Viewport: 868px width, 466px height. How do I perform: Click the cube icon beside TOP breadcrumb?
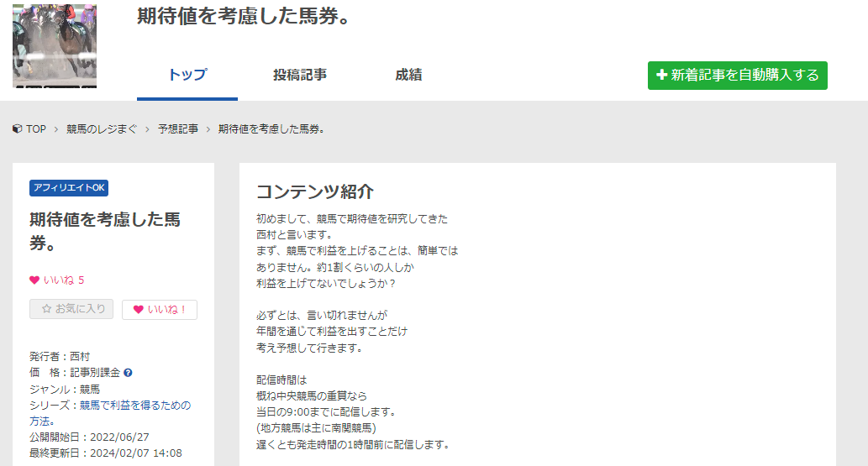18,129
